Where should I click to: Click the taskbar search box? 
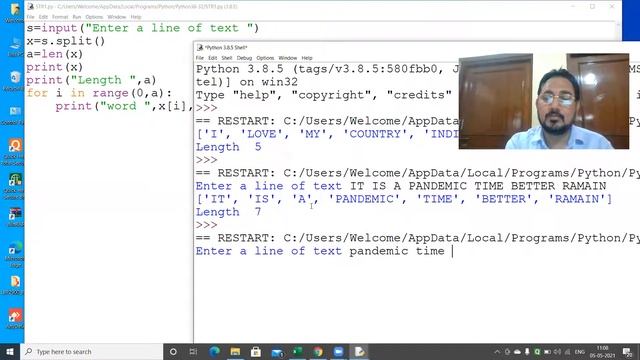(91, 352)
